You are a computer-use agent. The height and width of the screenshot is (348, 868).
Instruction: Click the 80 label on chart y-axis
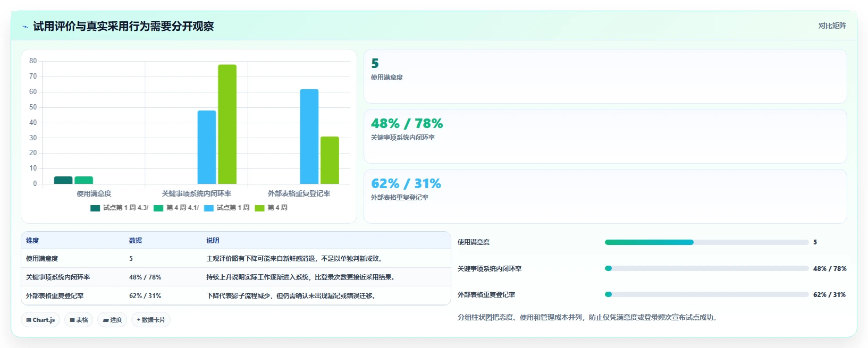(x=33, y=61)
